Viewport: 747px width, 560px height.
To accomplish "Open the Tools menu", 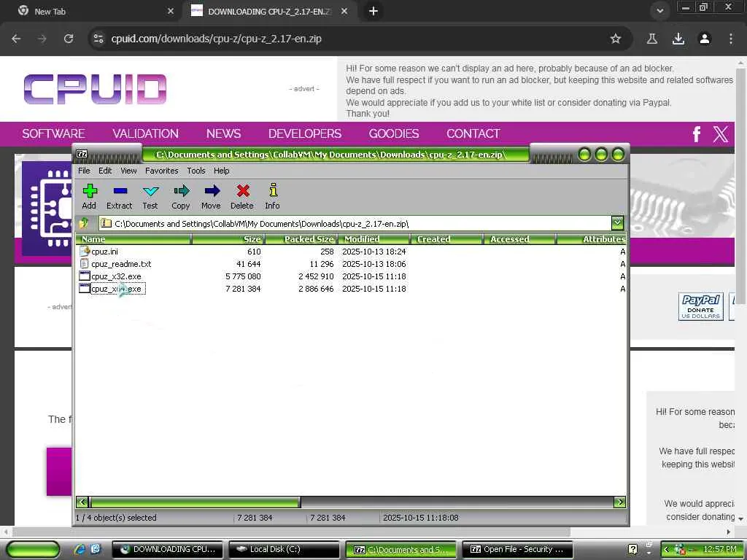I will 196,171.
